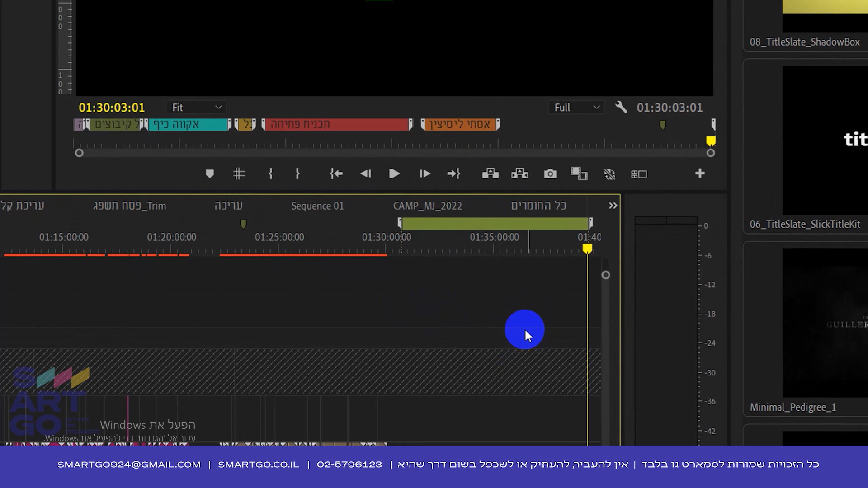Click the Add Marker button
This screenshot has height=488, width=868.
tap(209, 174)
